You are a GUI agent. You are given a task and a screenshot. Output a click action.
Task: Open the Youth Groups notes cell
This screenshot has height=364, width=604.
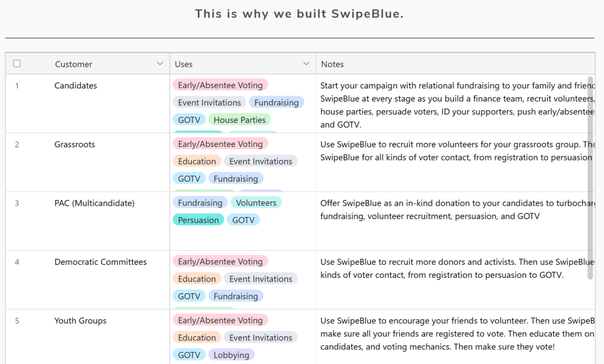(x=456, y=337)
